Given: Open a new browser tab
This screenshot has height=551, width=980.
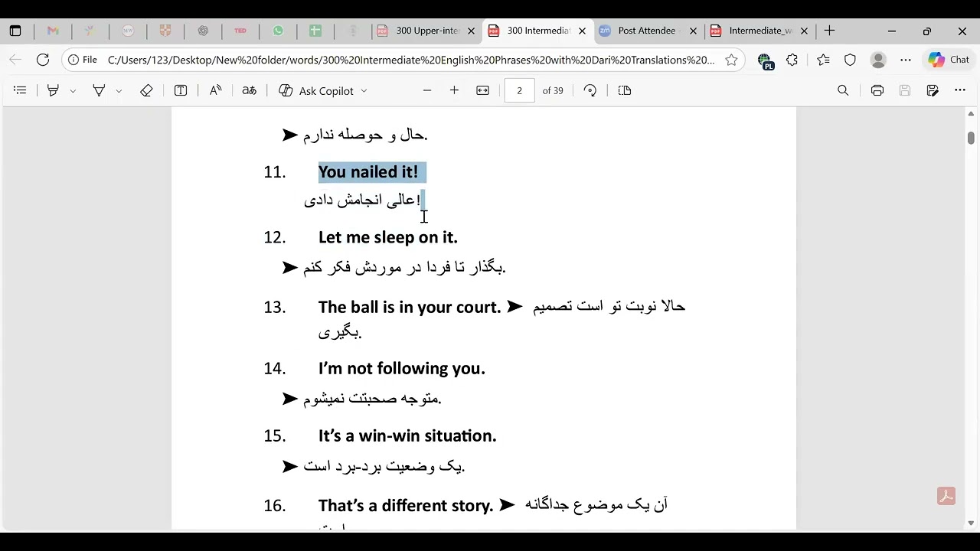Looking at the screenshot, I should pos(829,31).
